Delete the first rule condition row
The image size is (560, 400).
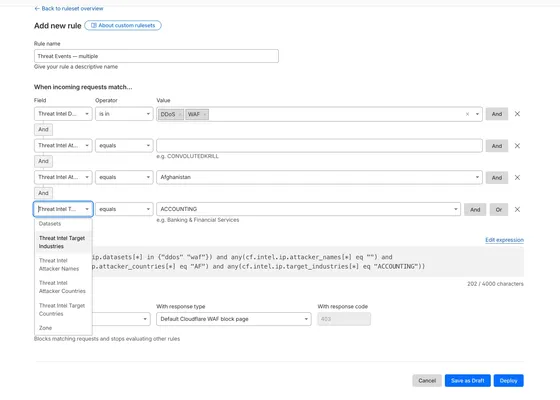coord(517,114)
